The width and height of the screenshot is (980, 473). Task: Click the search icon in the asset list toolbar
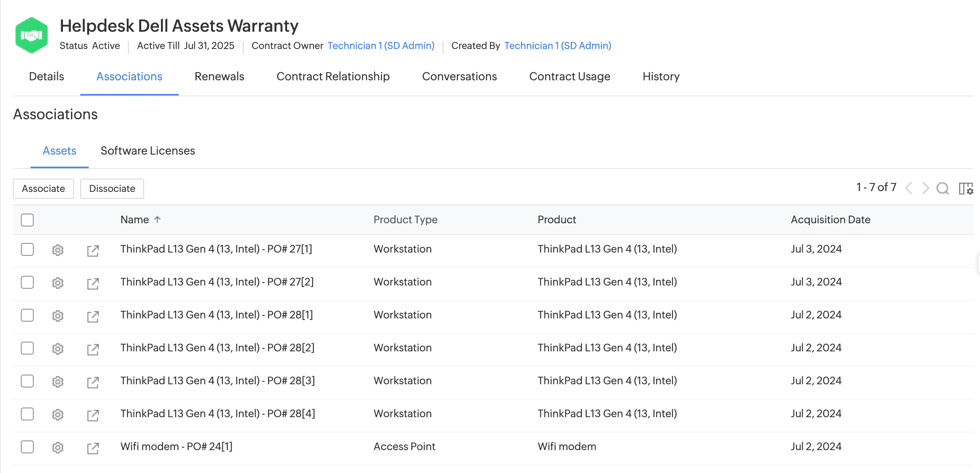point(942,188)
